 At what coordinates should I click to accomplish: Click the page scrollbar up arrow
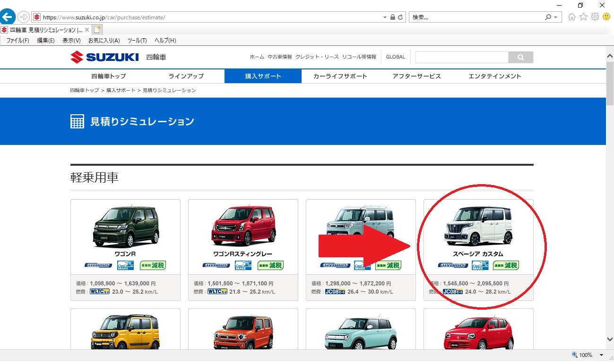pyautogui.click(x=610, y=55)
